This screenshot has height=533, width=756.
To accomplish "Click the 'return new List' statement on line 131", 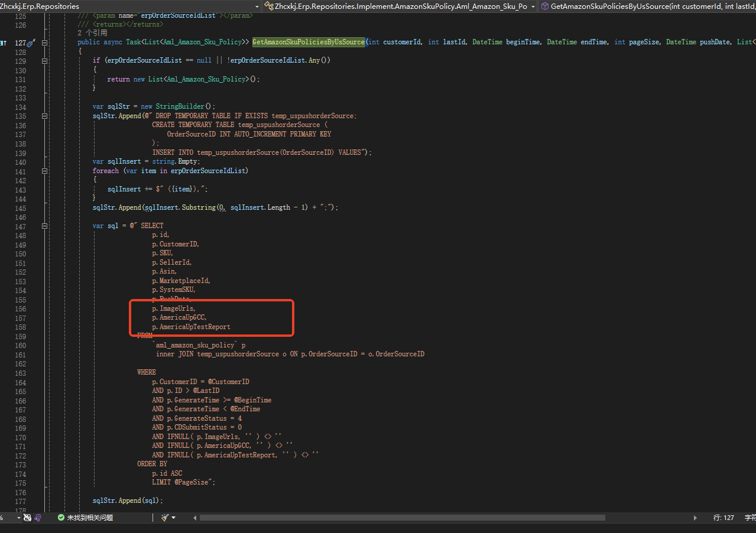I will (x=183, y=79).
